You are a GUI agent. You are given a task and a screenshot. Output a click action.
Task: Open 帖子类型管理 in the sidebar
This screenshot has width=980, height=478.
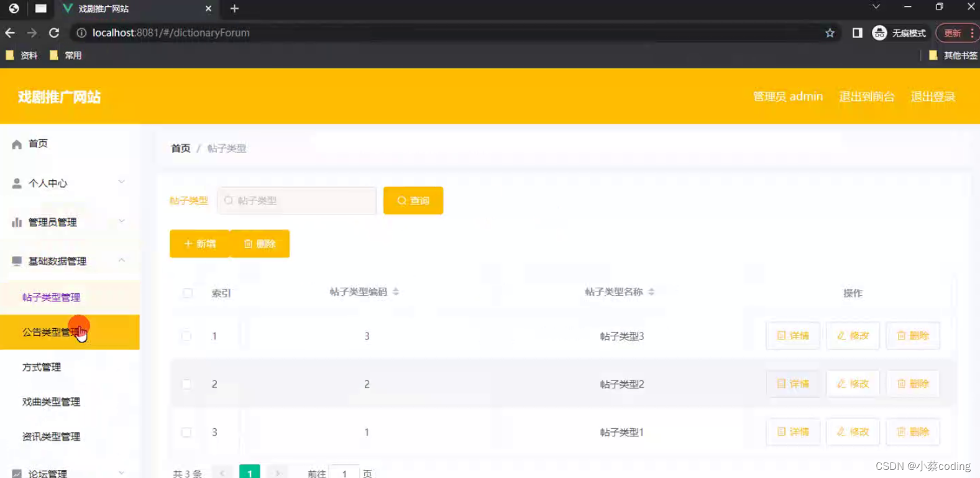pos(70,297)
